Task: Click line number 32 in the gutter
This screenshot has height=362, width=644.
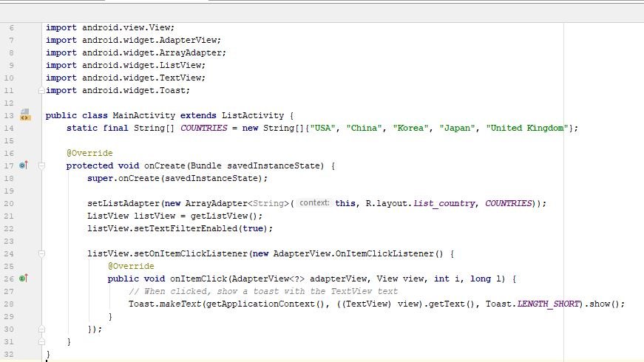Action: click(x=9, y=354)
